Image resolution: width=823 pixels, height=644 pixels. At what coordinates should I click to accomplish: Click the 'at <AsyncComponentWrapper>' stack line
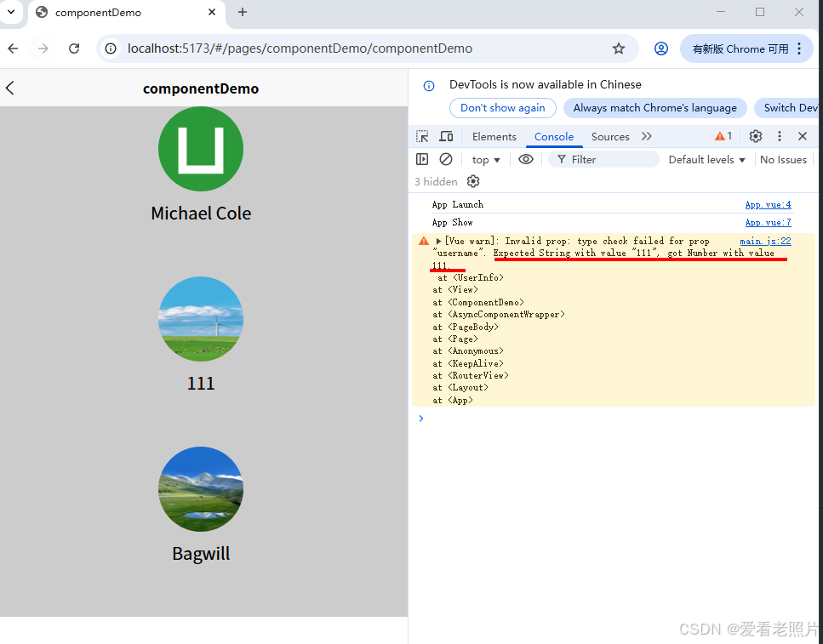[x=499, y=315]
